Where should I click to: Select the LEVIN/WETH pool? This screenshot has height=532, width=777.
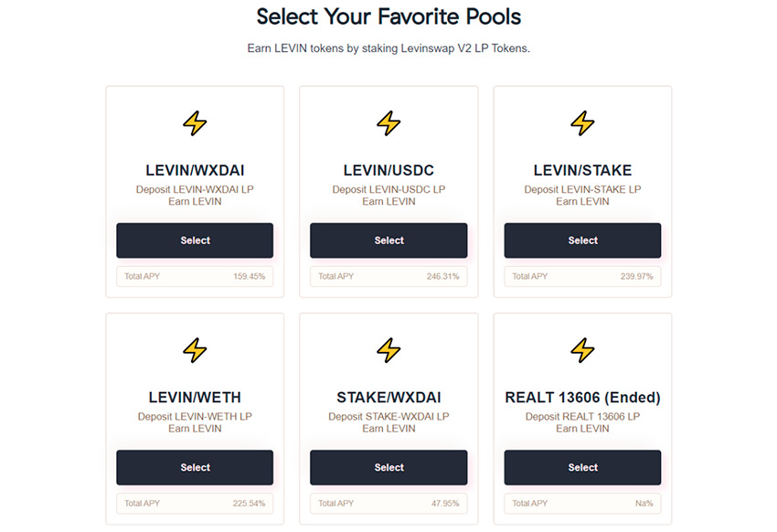coord(195,467)
